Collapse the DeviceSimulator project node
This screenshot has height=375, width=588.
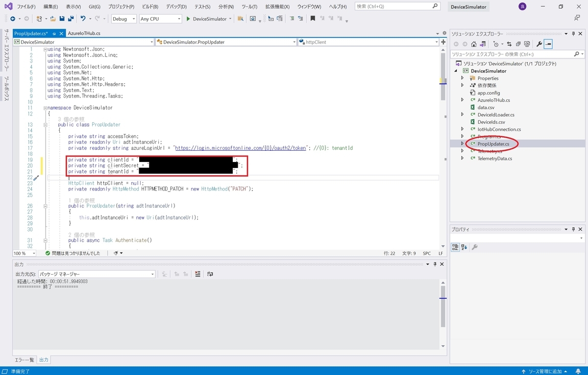click(x=456, y=70)
